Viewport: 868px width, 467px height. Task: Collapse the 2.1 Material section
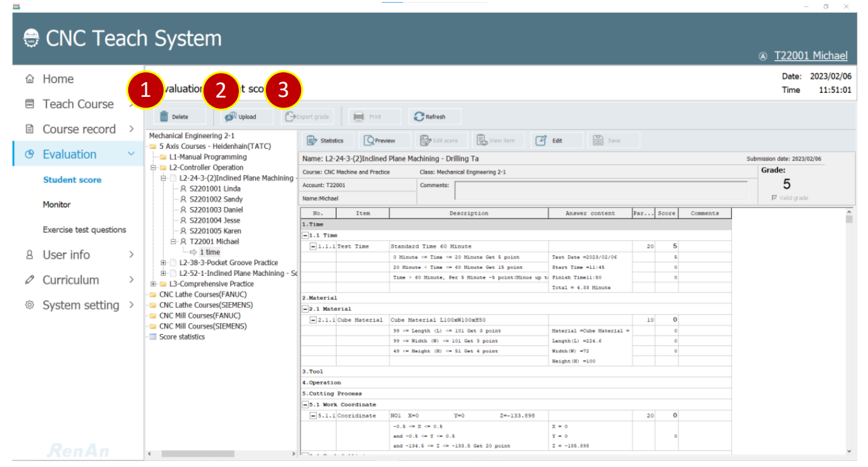[x=305, y=309]
